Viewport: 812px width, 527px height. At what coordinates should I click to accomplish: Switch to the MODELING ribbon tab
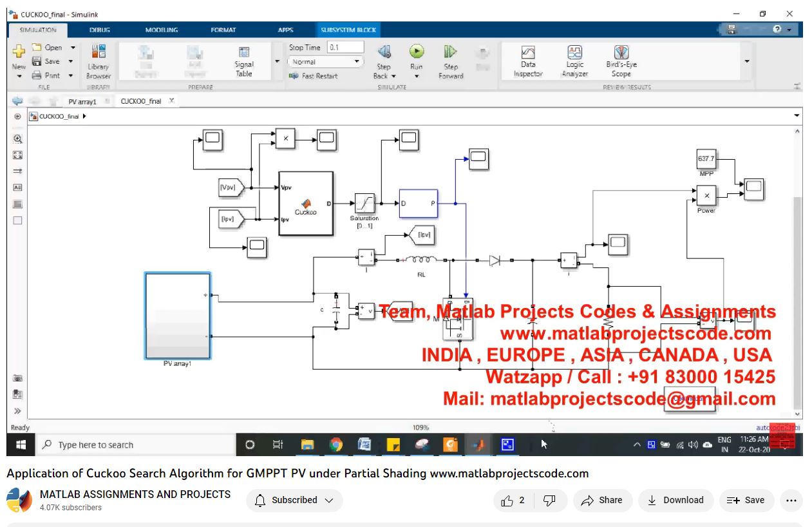pos(162,30)
